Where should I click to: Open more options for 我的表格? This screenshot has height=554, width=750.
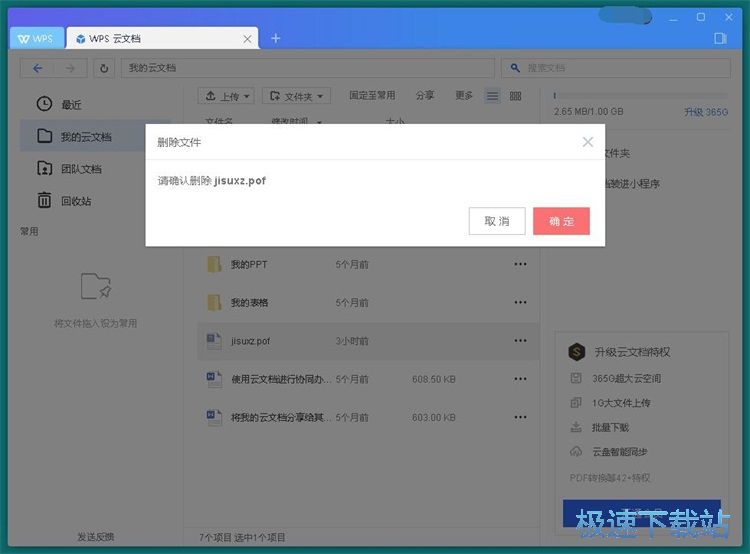(x=520, y=302)
